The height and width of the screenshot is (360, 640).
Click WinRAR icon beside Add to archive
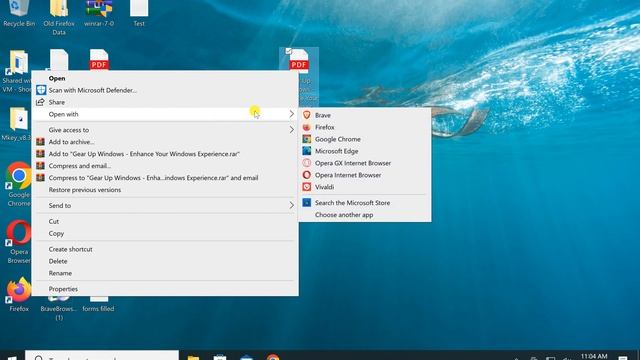[x=40, y=142]
